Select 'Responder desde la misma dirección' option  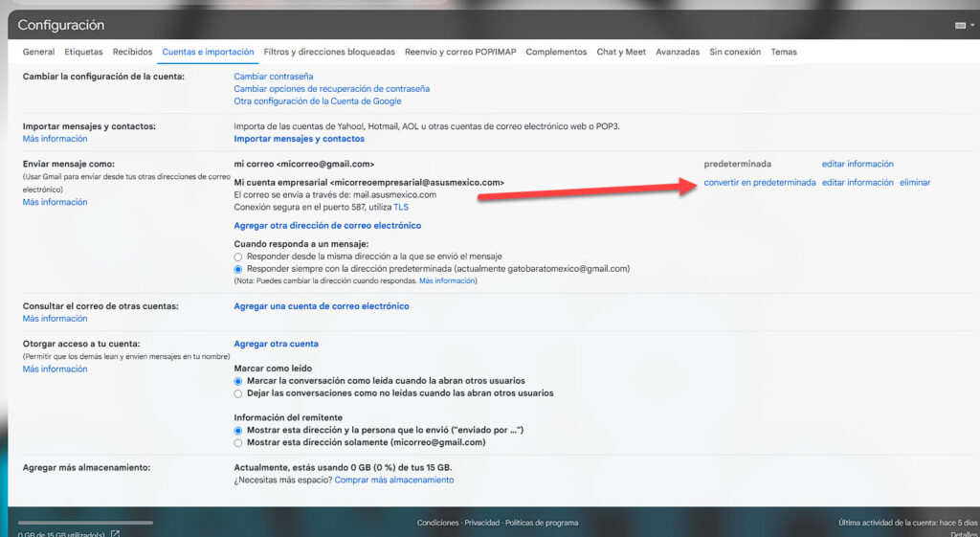(238, 257)
